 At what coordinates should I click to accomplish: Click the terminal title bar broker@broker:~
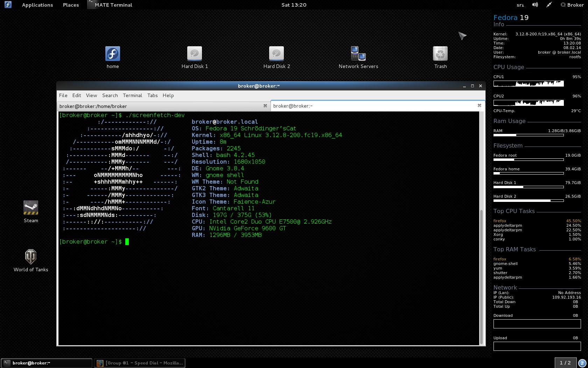click(259, 86)
